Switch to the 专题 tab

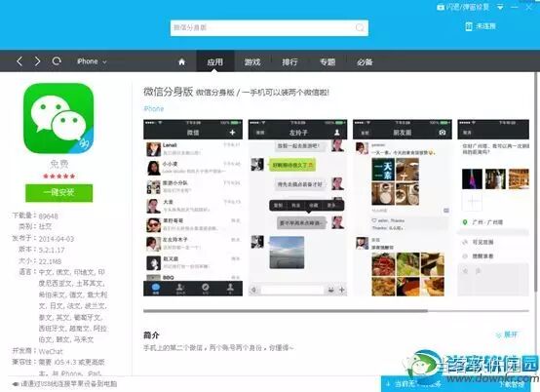tap(328, 62)
